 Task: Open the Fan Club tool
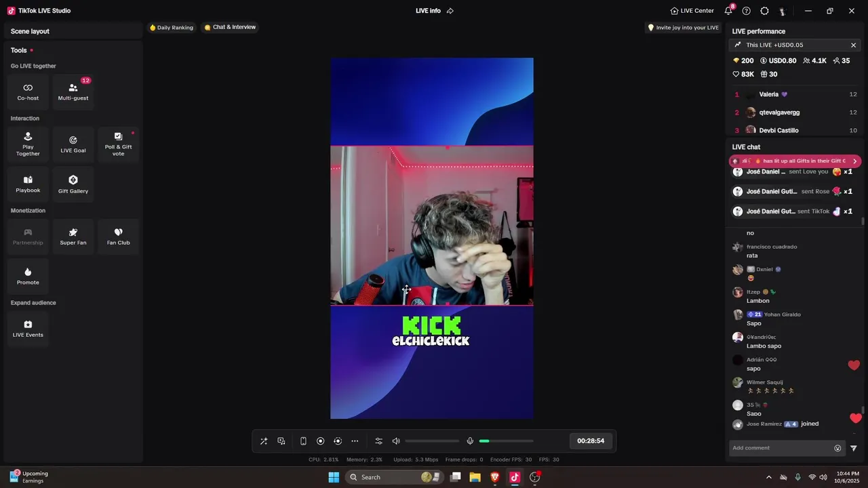[x=118, y=237]
